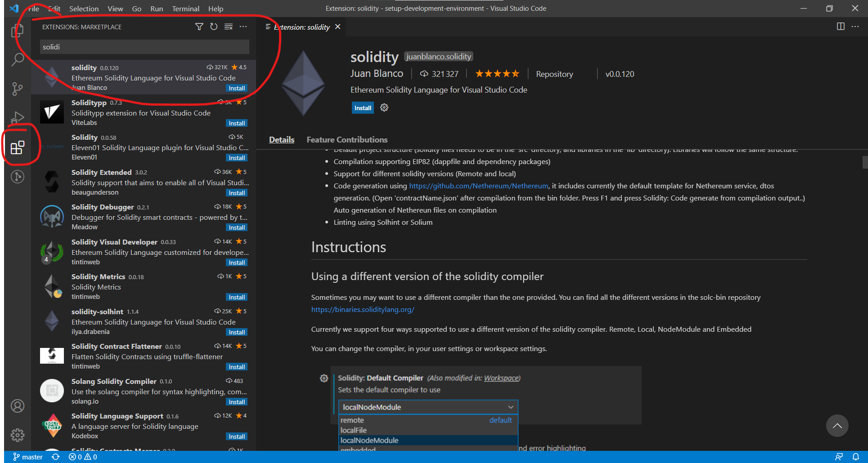Open More Actions in the Extensions panel

pos(243,27)
